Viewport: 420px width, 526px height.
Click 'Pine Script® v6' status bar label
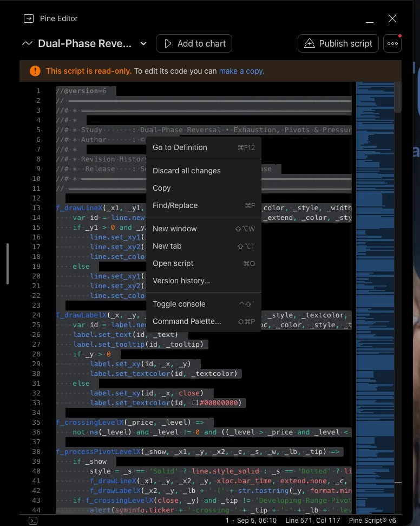(372, 520)
